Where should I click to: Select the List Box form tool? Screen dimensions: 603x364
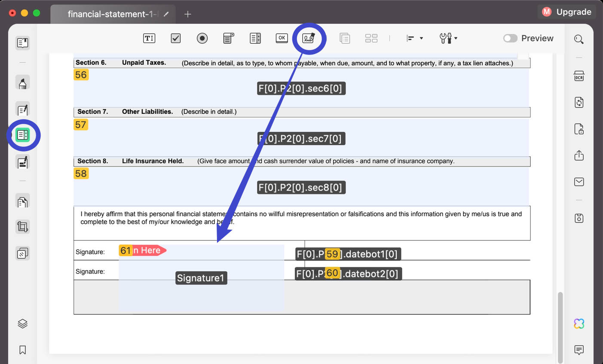[255, 38]
